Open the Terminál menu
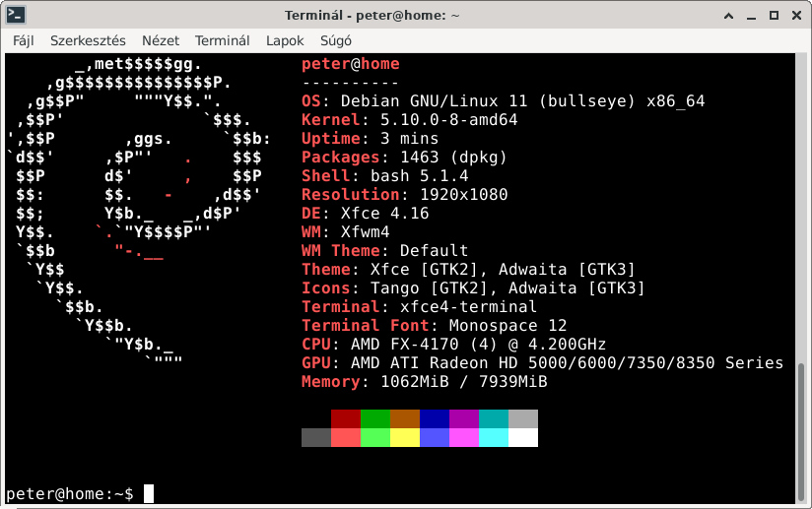 point(222,40)
